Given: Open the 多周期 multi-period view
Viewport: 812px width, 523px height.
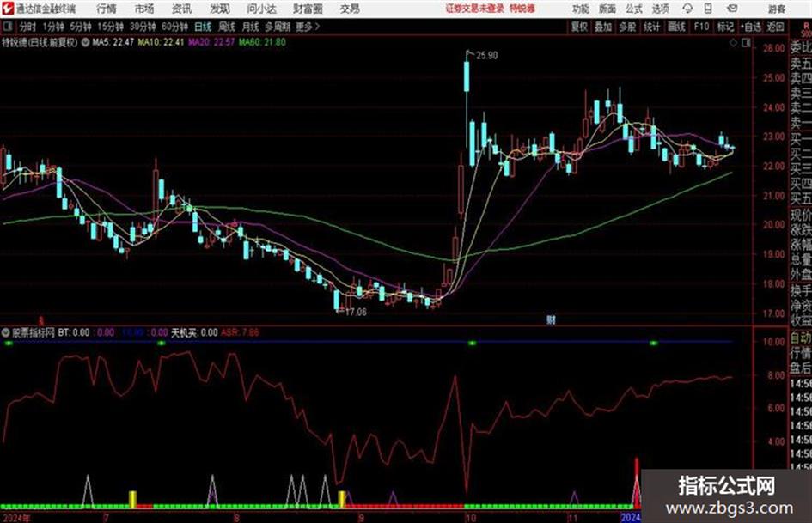Looking at the screenshot, I should 278,27.
